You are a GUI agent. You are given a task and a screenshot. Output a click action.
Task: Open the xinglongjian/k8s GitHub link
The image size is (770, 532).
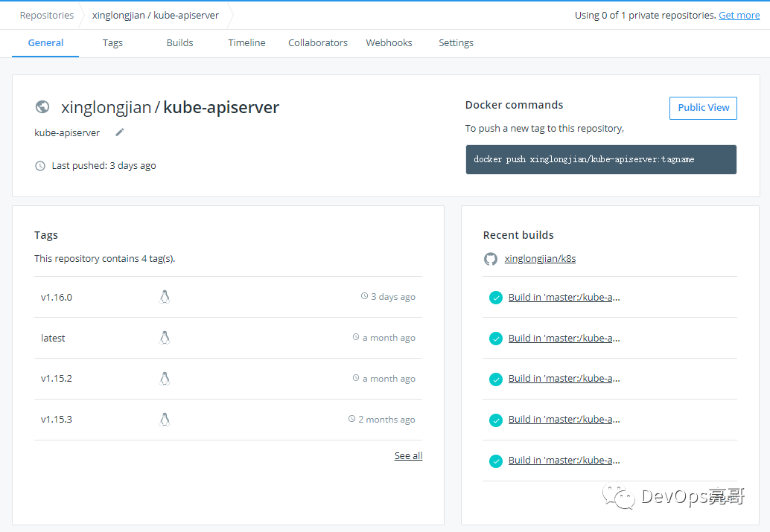(540, 259)
